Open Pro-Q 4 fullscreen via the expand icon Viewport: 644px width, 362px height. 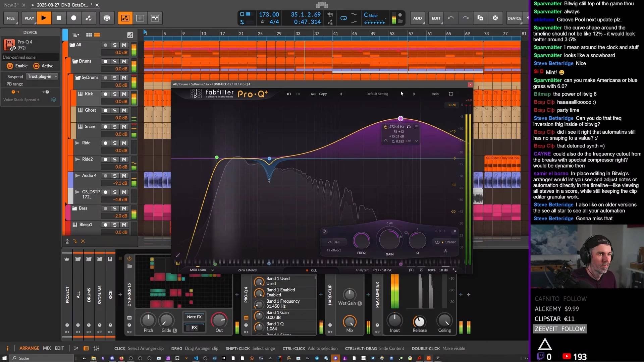[451, 94]
